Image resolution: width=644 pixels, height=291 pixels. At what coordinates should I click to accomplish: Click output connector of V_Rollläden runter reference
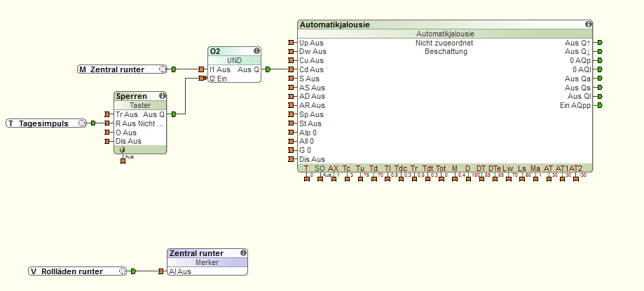point(133,271)
